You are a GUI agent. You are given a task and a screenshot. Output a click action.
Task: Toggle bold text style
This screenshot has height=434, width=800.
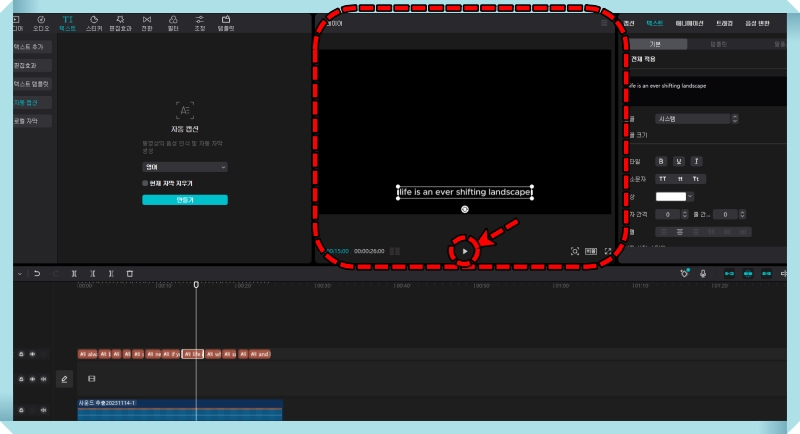point(661,161)
